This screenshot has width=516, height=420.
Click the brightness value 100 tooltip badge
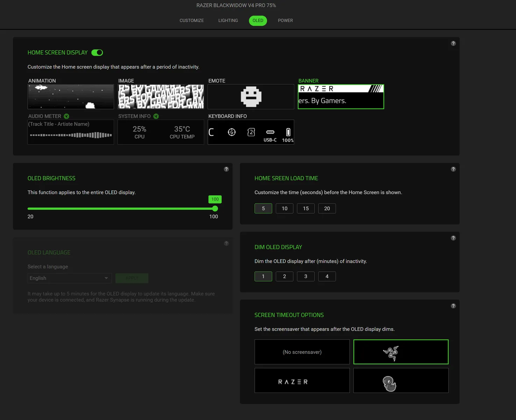215,199
